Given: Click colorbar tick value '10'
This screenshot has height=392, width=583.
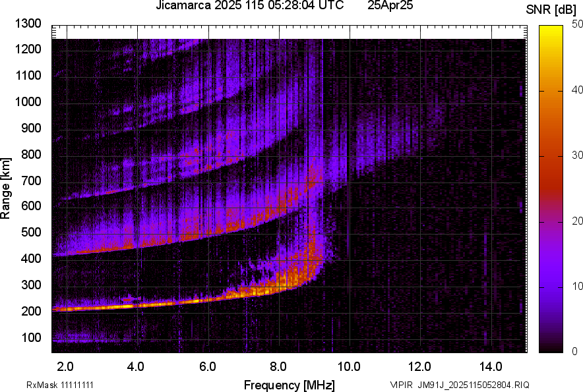Looking at the screenshot, I should pyautogui.click(x=578, y=286).
